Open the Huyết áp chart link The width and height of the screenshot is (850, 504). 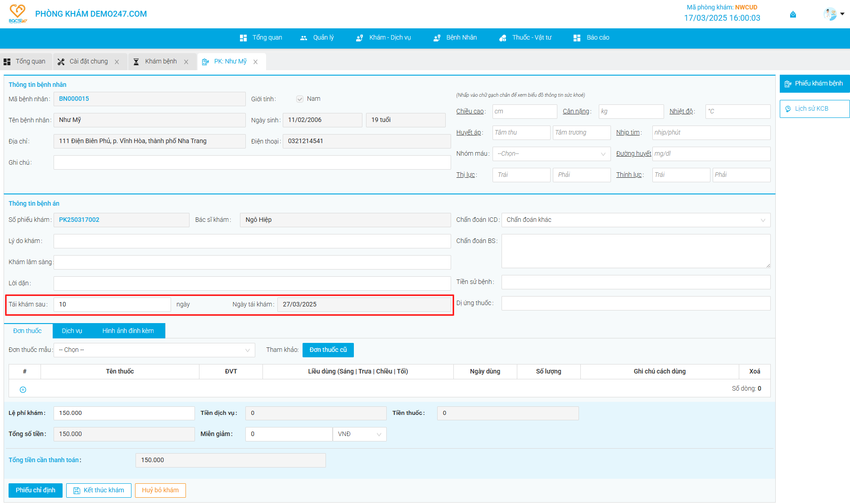[x=469, y=133]
